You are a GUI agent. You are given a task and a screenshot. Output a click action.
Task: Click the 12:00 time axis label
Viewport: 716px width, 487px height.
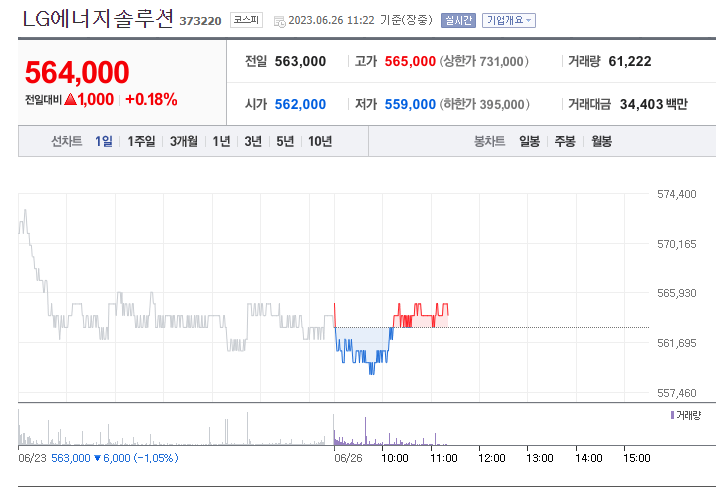(492, 458)
